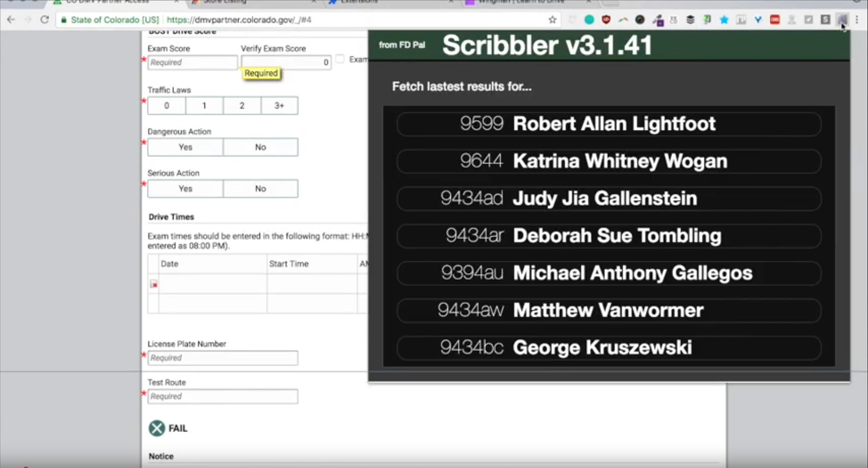Click the gray S extension icon

(x=825, y=19)
